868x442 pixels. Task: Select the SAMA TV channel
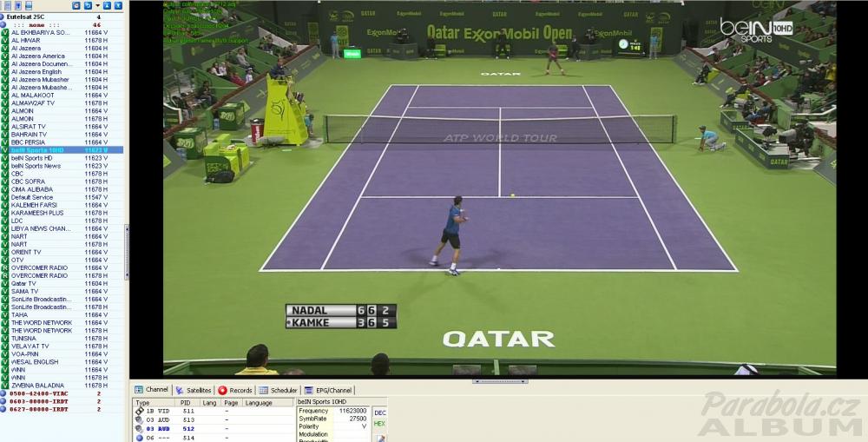tap(62, 292)
